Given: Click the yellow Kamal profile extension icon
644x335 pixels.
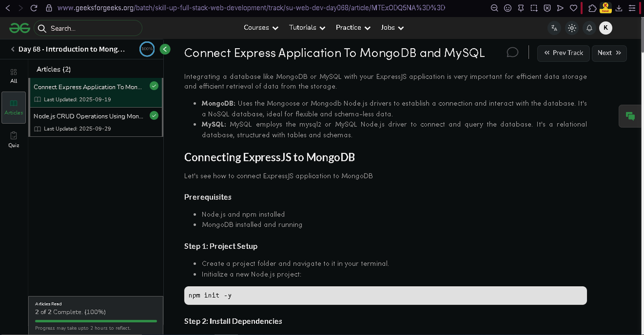Looking at the screenshot, I should coord(605,8).
